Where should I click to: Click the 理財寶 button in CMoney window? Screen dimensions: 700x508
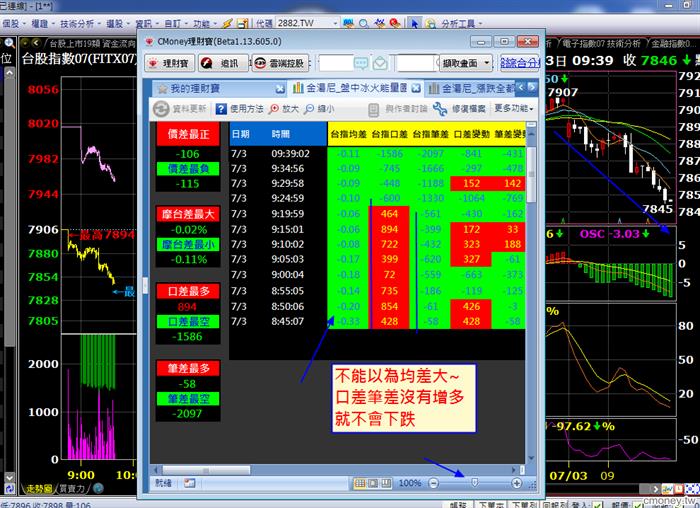click(x=170, y=63)
